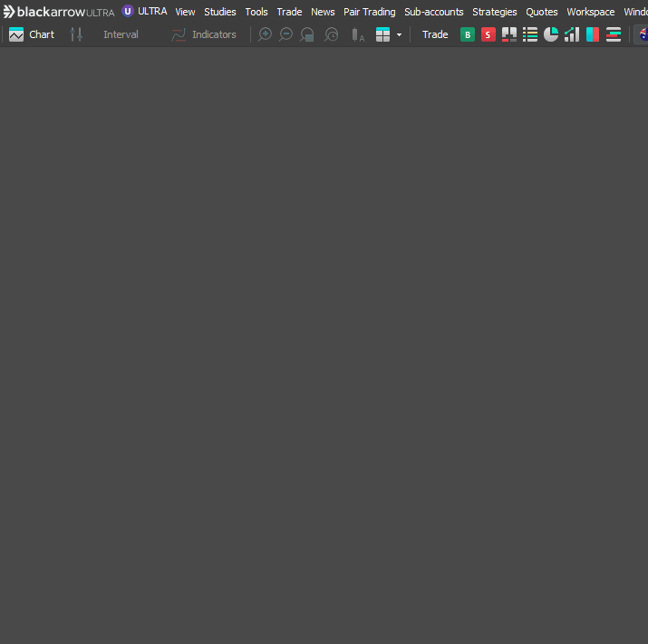
Task: Click the bar chart with arrow icon
Action: click(572, 34)
